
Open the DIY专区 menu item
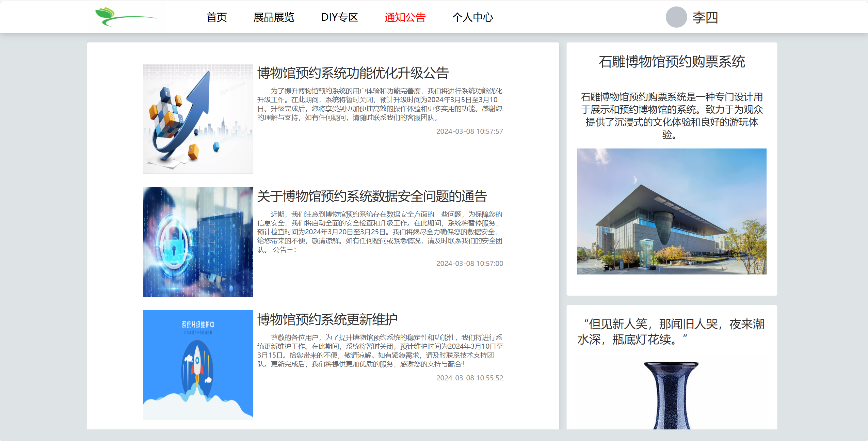click(339, 17)
